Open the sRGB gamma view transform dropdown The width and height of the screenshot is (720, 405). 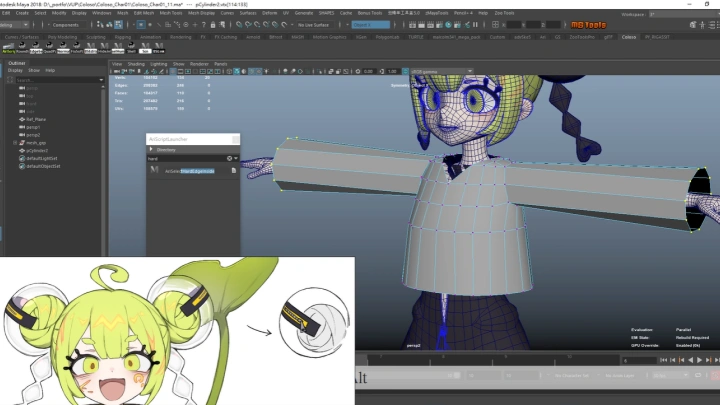tap(441, 71)
